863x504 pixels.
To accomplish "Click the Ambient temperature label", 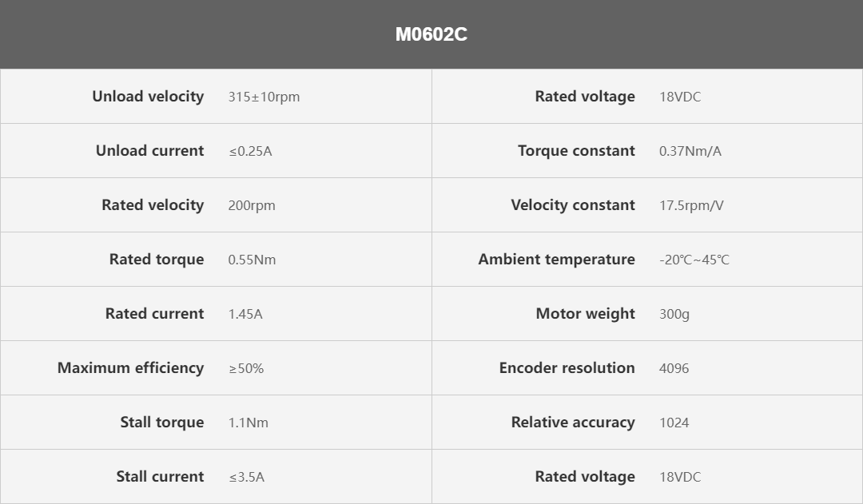I will click(x=556, y=259).
